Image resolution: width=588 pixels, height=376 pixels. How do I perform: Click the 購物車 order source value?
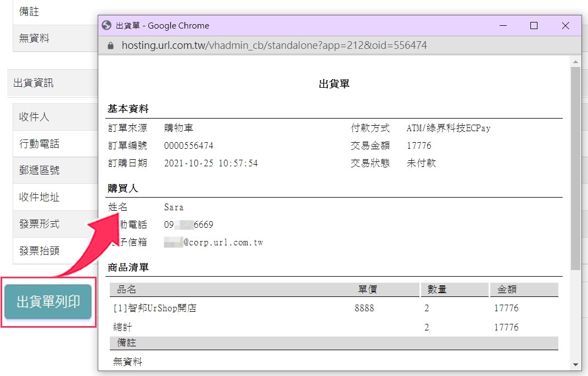(178, 128)
